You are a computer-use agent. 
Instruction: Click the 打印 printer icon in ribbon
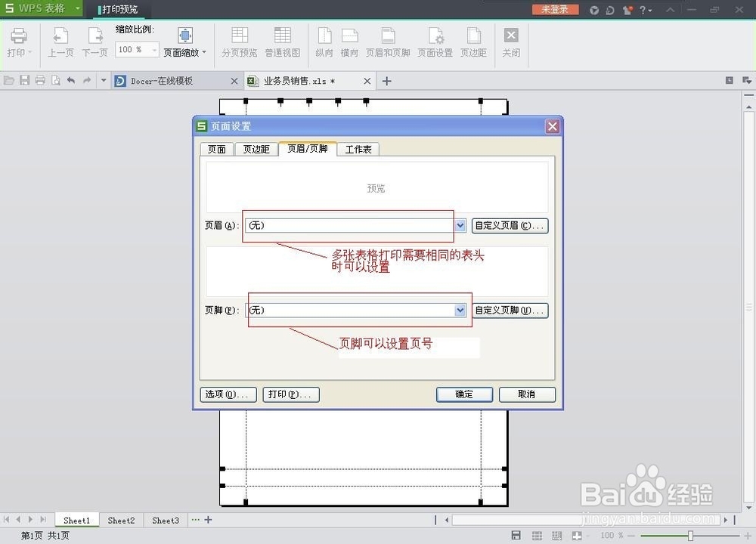pos(18,36)
